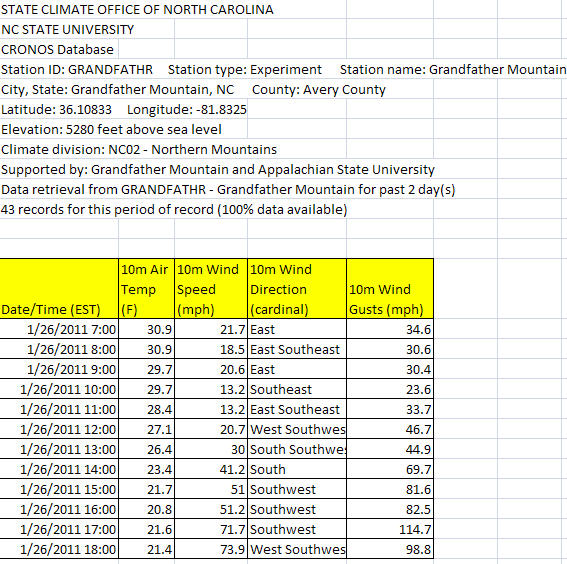The height and width of the screenshot is (564, 567).
Task: Select the cell with date 1/26/2011 7:00
Action: [59, 329]
